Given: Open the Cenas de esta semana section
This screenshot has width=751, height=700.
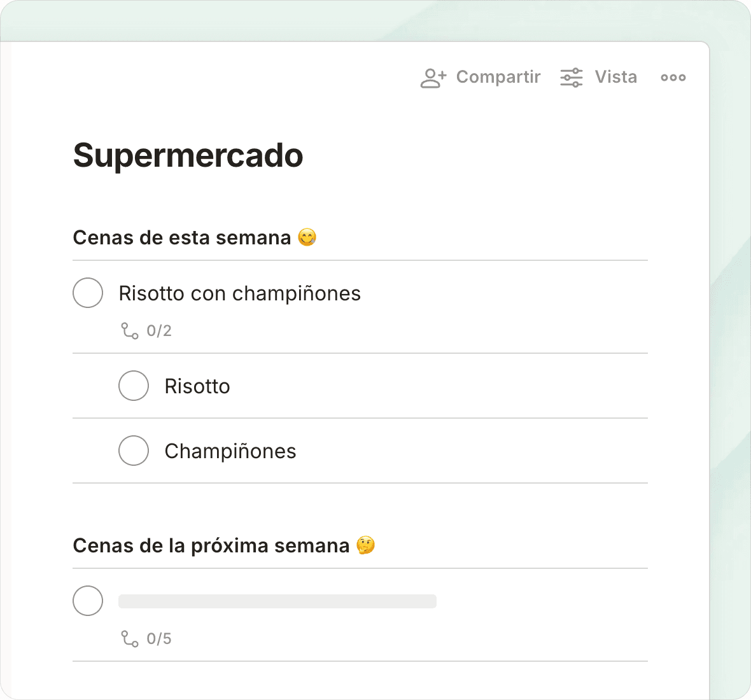Looking at the screenshot, I should tap(181, 237).
